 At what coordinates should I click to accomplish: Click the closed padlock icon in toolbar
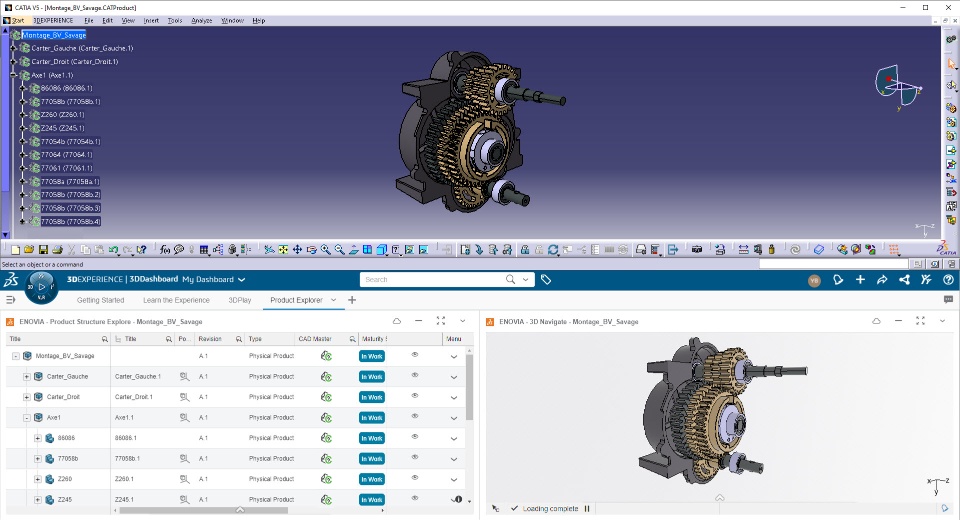525,250
